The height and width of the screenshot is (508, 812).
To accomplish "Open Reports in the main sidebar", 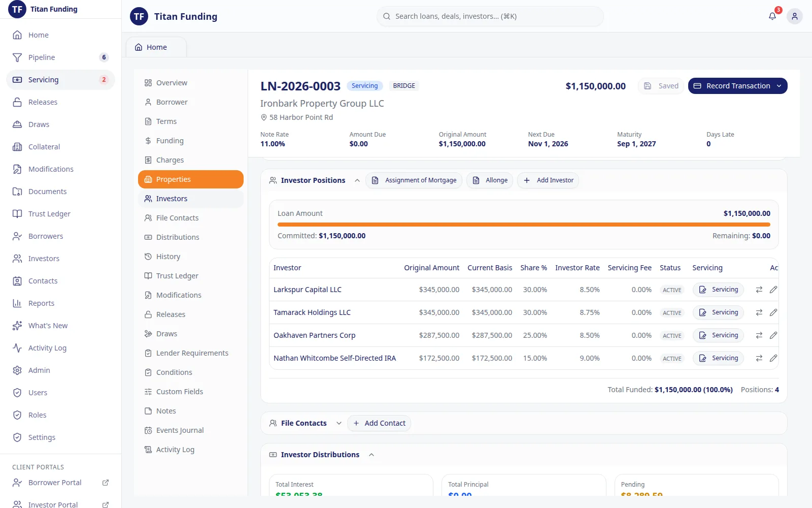I will [61, 303].
